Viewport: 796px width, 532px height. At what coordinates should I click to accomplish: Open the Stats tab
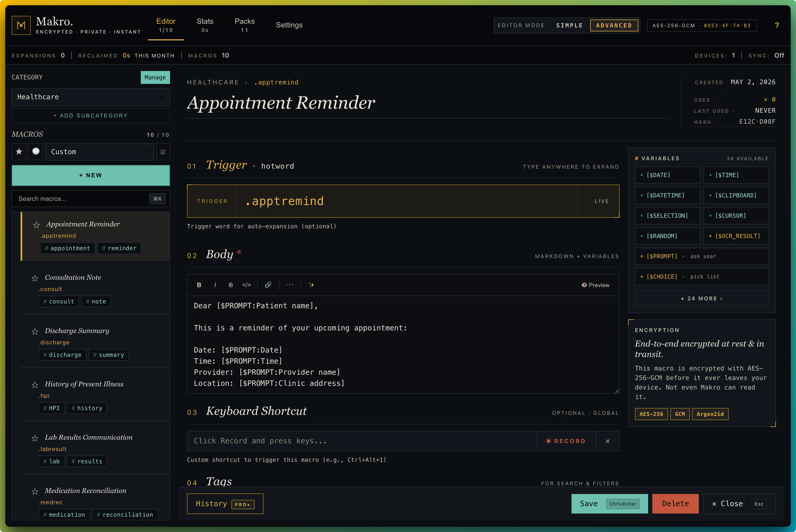205,25
